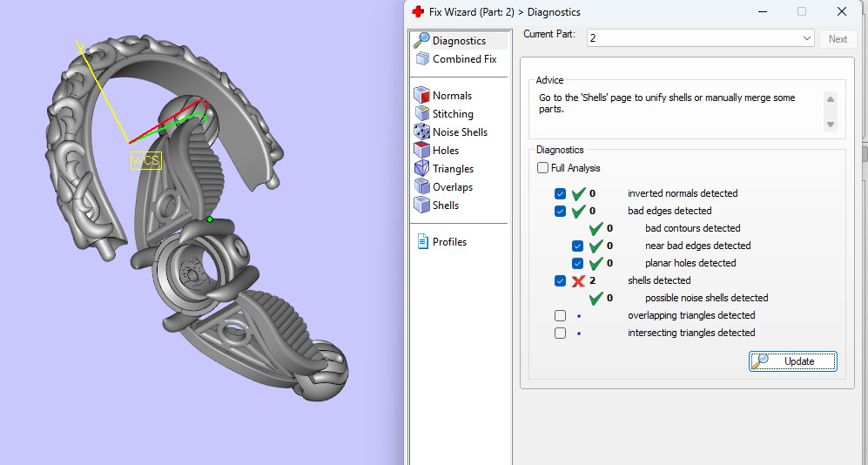Click the Normals cube icon

[x=422, y=95]
